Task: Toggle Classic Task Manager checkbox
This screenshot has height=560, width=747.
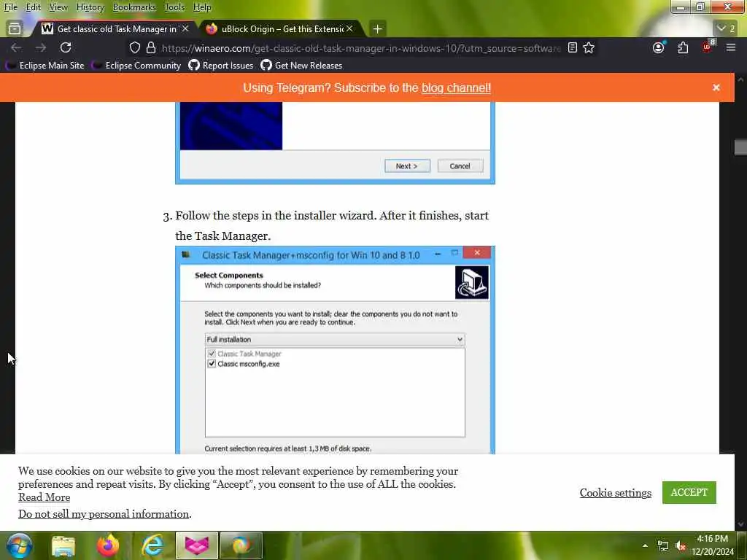Action: pos(212,354)
